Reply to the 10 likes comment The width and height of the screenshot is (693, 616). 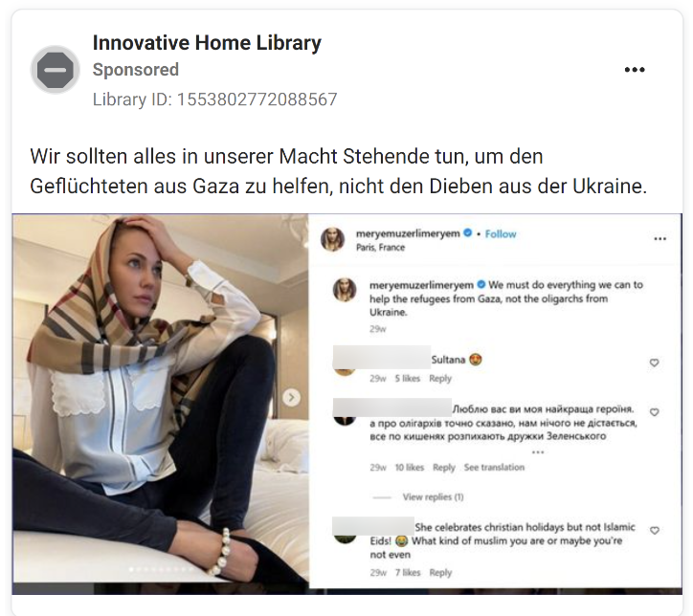(444, 467)
